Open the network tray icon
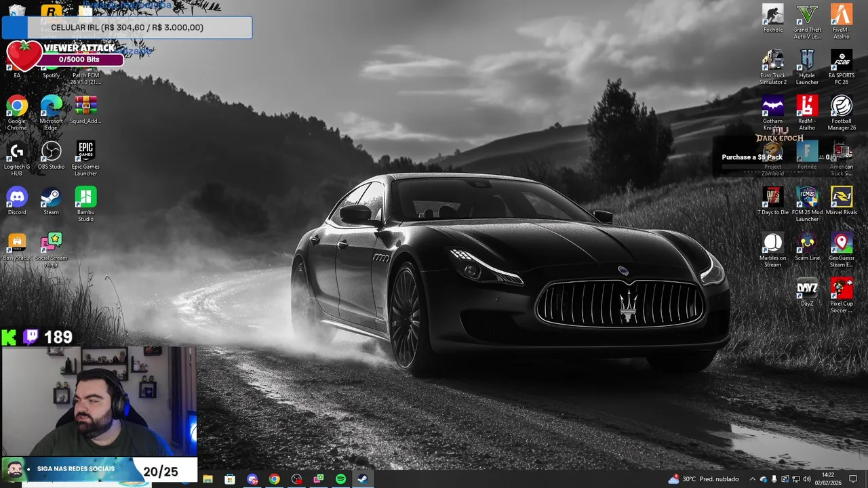868x488 pixels. (x=796, y=479)
